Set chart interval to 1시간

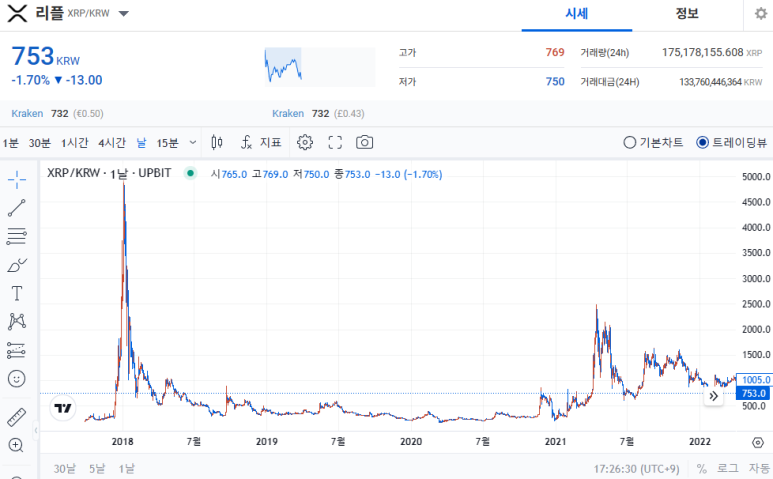(x=74, y=143)
